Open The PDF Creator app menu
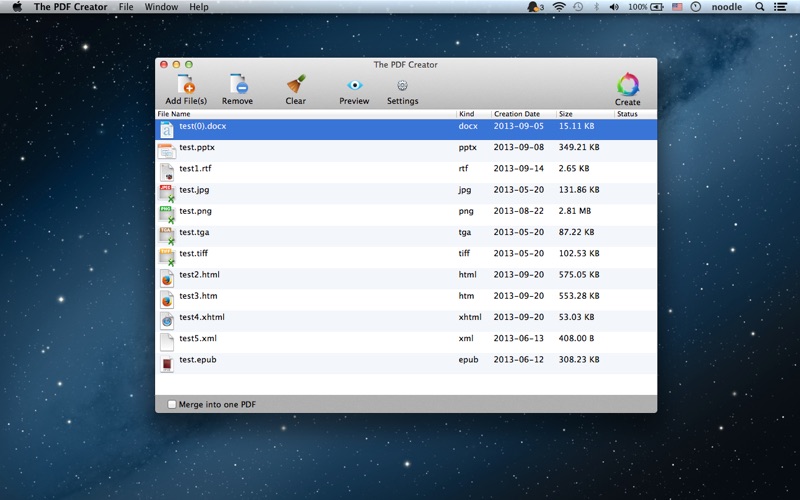The height and width of the screenshot is (500, 800). [x=70, y=7]
